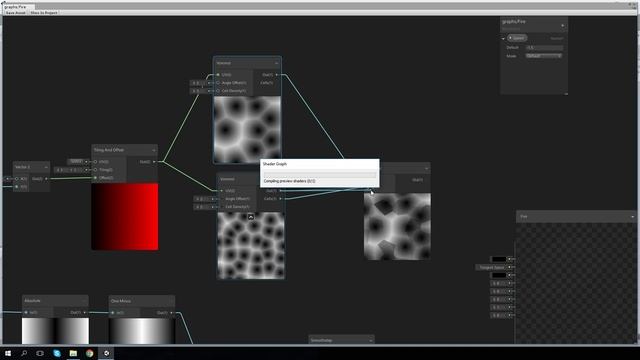
Task: Click the Angle Offset port of top Voronoi
Action: (218, 83)
